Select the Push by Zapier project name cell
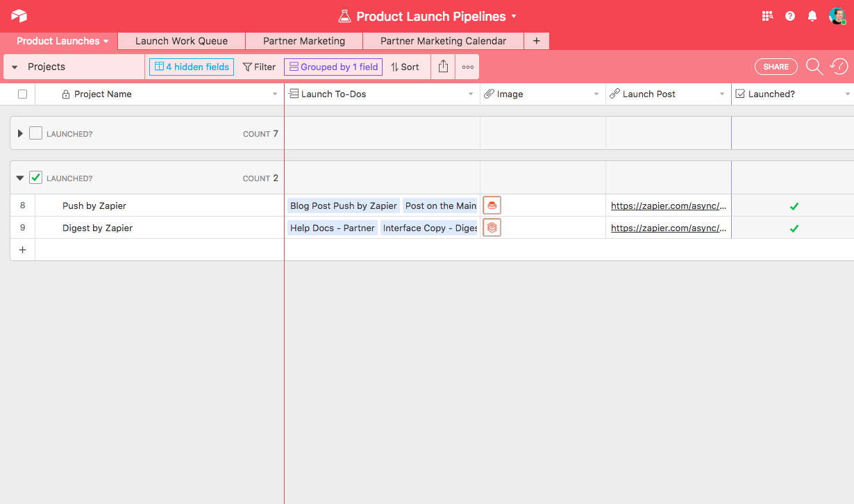The image size is (854, 504). 160,205
